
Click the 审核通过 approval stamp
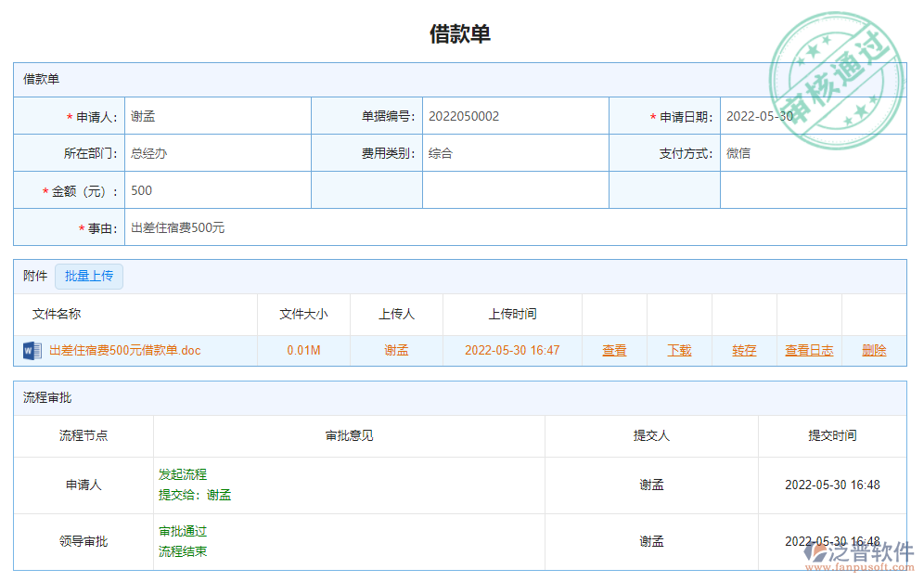[x=836, y=82]
